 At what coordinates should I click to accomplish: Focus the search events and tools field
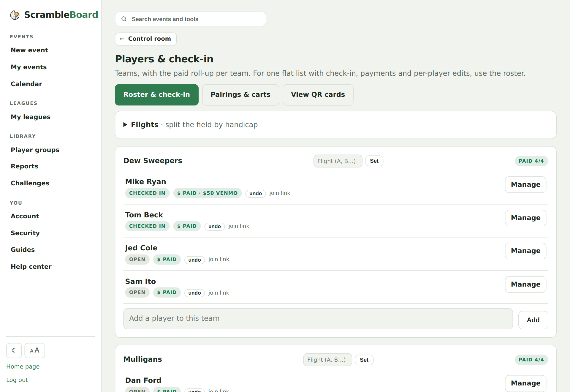191,19
